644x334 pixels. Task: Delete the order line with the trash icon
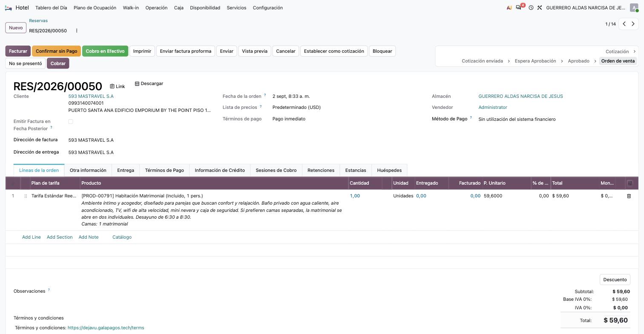tap(629, 196)
